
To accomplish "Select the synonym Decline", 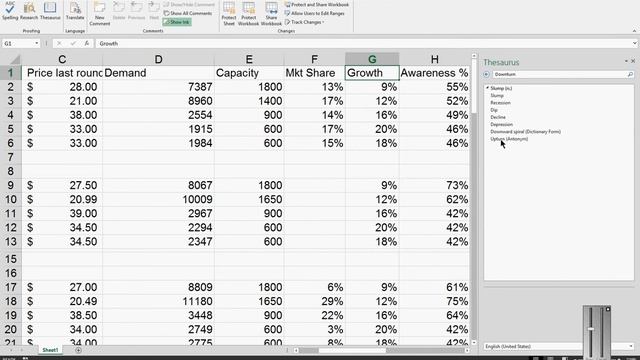I will tap(498, 117).
